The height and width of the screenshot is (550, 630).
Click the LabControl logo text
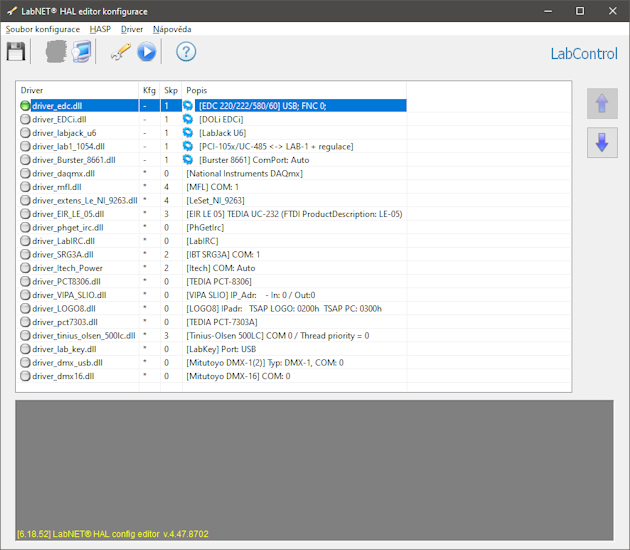pos(584,54)
